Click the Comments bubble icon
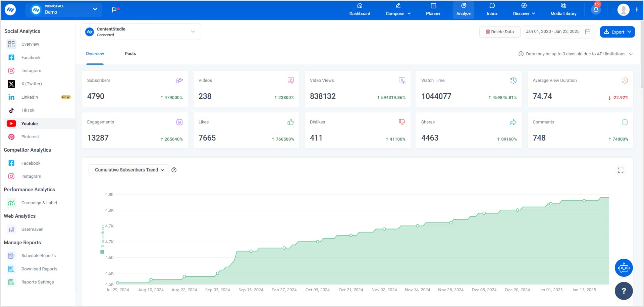Screen dimensions: 644x307 (x=625, y=122)
